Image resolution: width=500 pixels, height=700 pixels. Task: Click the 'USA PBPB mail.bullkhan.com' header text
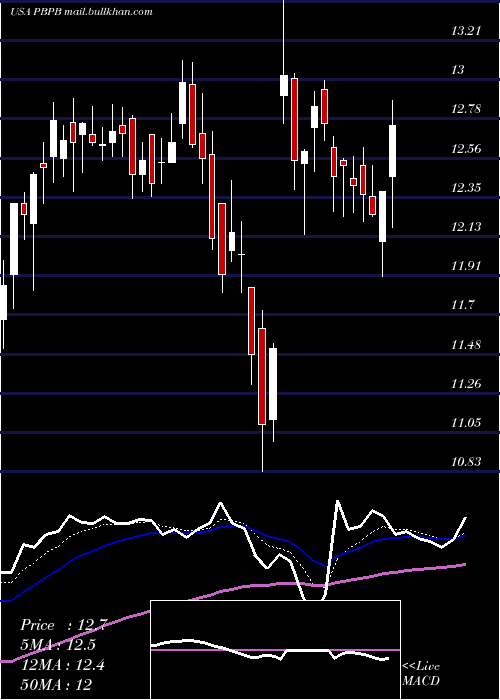(x=81, y=12)
